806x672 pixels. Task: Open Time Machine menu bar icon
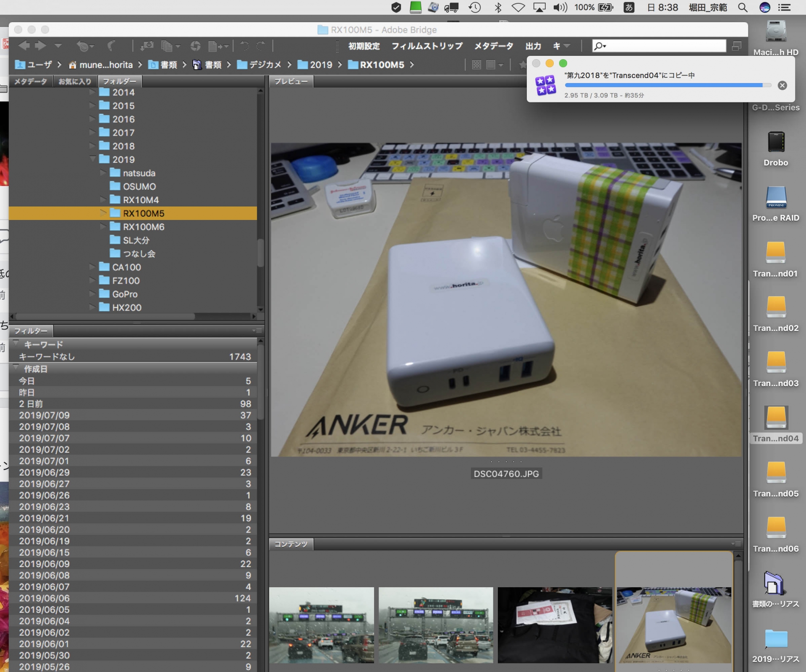(x=475, y=8)
